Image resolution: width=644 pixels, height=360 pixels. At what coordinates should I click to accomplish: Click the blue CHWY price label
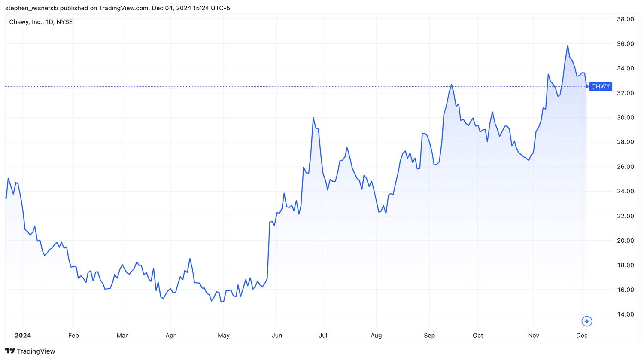tap(601, 86)
